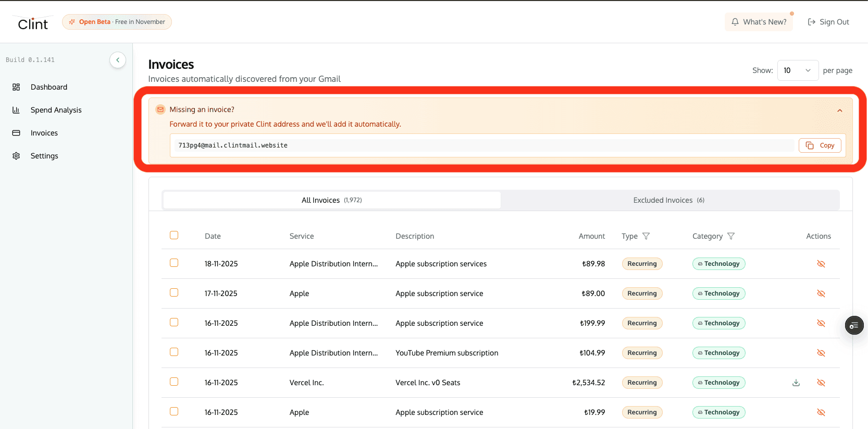This screenshot has width=868, height=429.
Task: Click the Settings gear icon
Action: 16,156
